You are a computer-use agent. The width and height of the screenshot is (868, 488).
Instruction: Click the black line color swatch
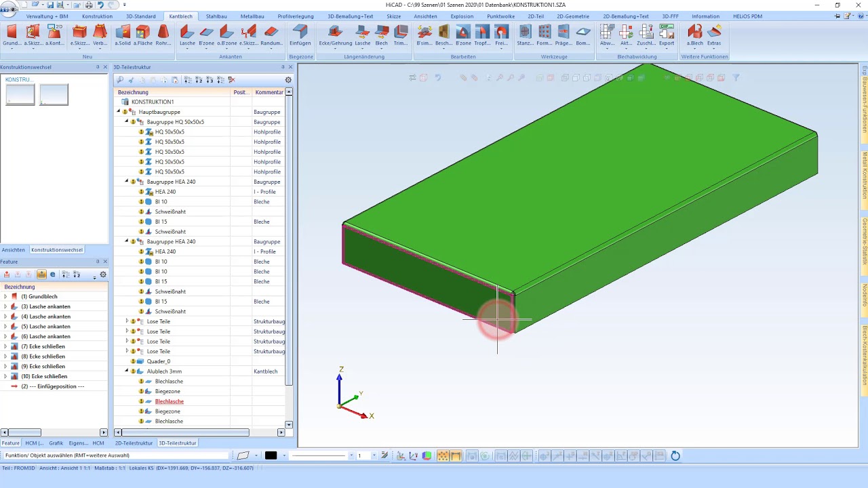tap(271, 455)
